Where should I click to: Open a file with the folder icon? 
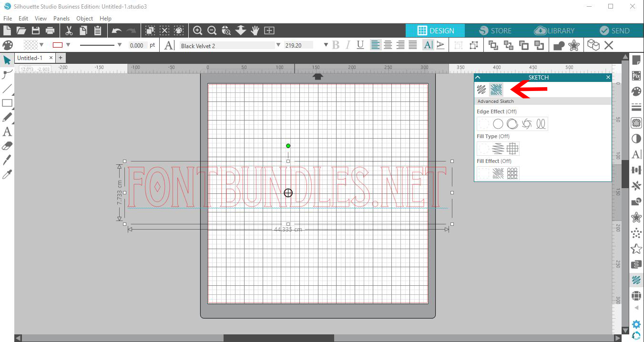(x=21, y=30)
